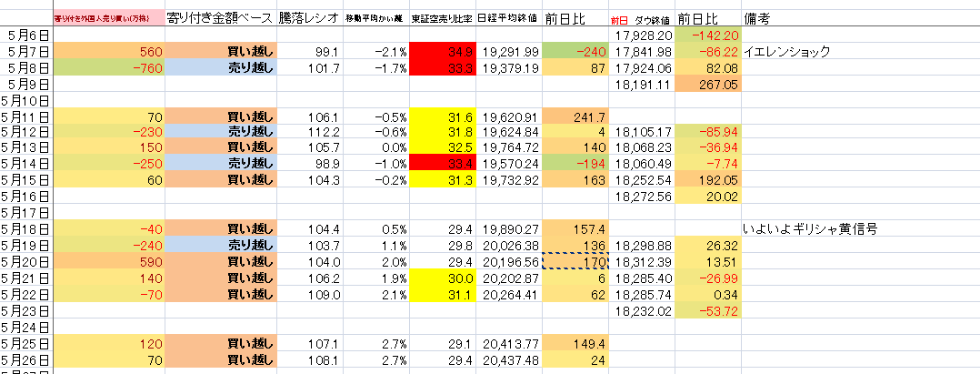Screen dimensions: 980x374
Task: Select the 売り越し cell on 5月8日
Action: click(x=221, y=68)
